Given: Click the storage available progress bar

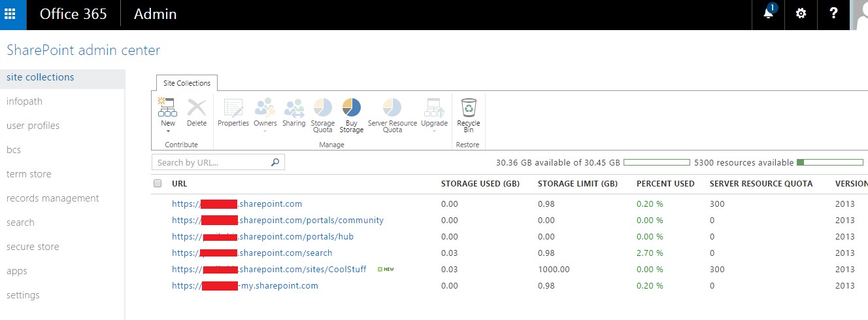Looking at the screenshot, I should point(656,162).
